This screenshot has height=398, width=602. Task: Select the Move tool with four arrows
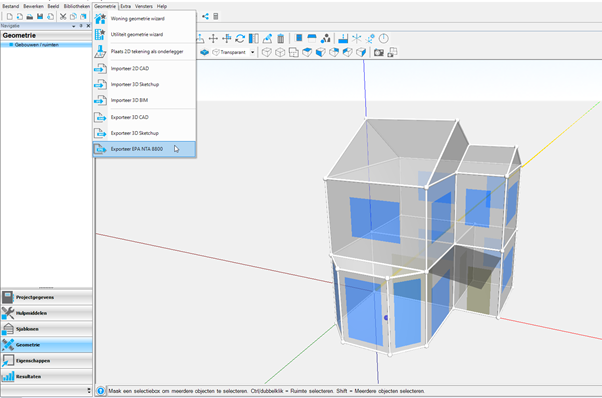213,38
